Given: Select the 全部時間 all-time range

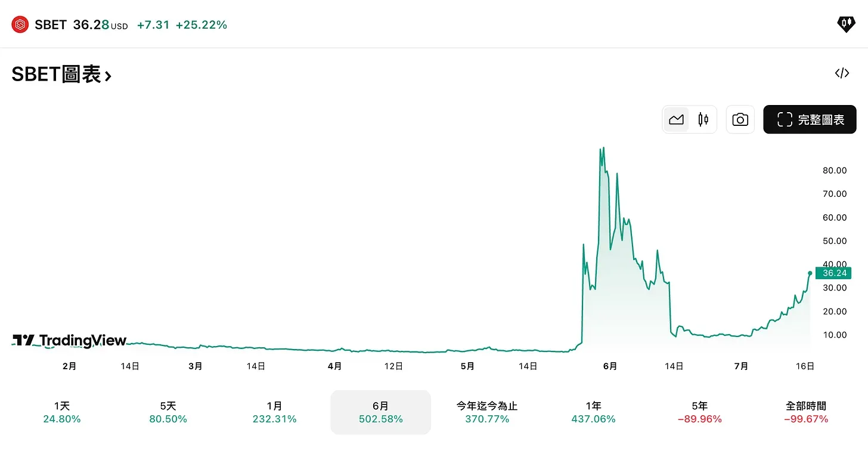Looking at the screenshot, I should 806,412.
